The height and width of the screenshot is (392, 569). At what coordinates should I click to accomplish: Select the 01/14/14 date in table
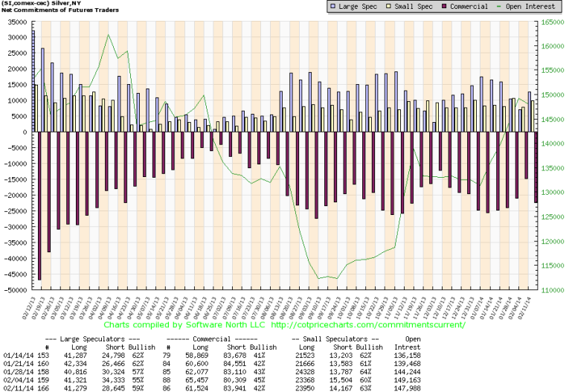[17, 355]
